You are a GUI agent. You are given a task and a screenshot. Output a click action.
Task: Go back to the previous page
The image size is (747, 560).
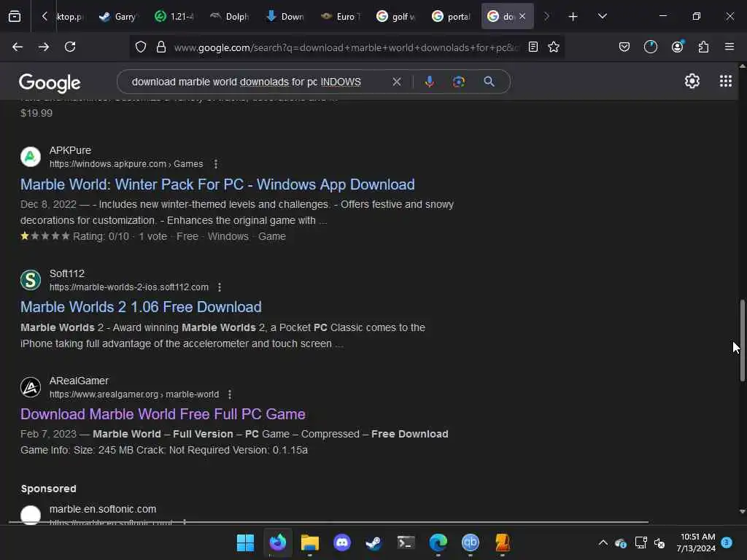(18, 47)
